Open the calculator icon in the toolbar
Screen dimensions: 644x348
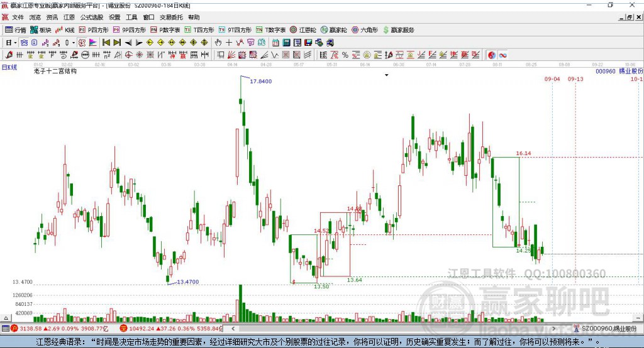[x=286, y=42]
